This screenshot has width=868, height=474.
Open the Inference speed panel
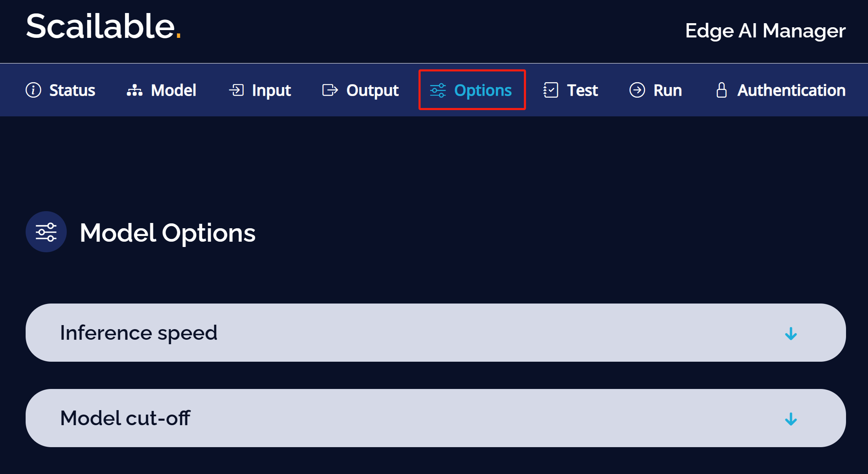(x=435, y=332)
